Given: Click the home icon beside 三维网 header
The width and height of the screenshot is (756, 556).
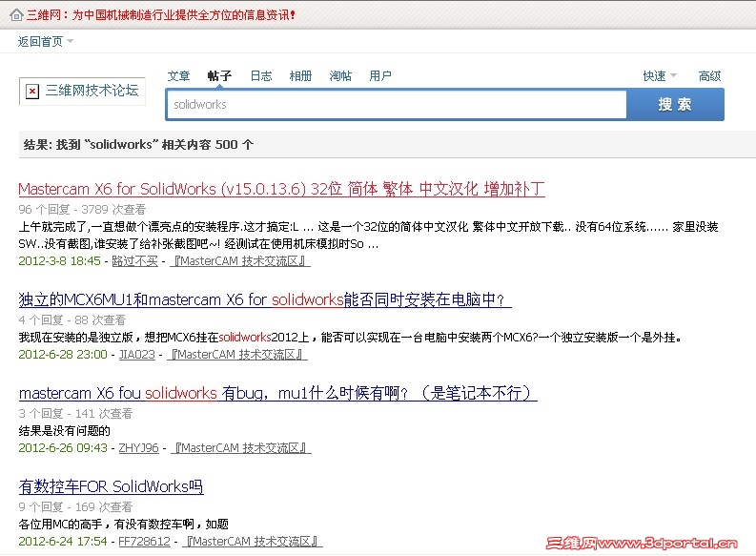Looking at the screenshot, I should tap(16, 15).
